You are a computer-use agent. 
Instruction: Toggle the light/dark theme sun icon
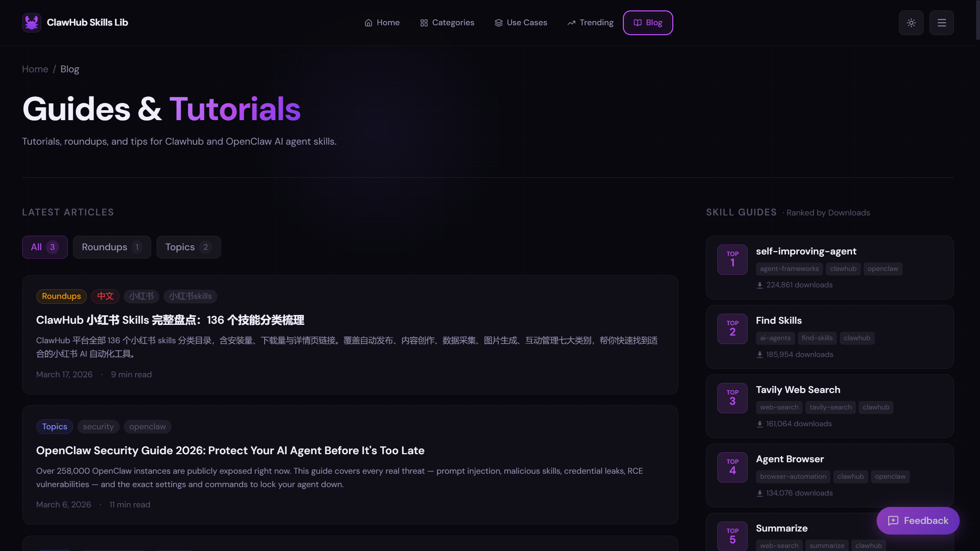[911, 23]
